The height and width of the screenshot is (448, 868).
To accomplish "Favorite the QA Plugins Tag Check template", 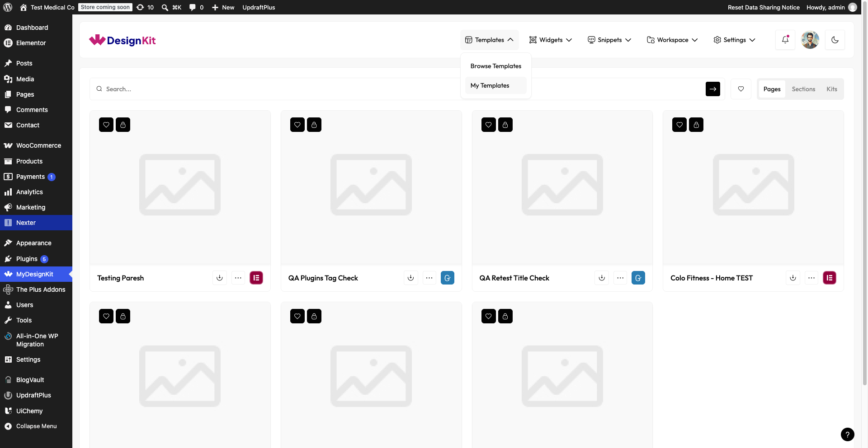I will click(x=297, y=125).
